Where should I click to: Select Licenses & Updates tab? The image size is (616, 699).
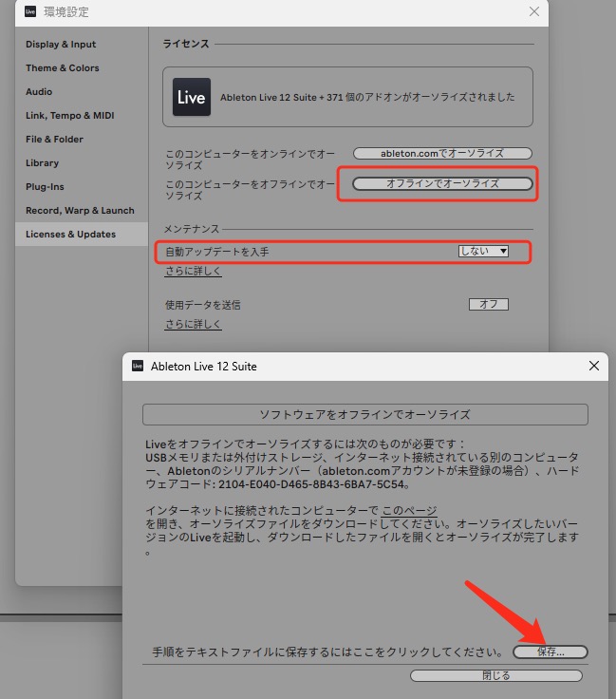pos(82,234)
